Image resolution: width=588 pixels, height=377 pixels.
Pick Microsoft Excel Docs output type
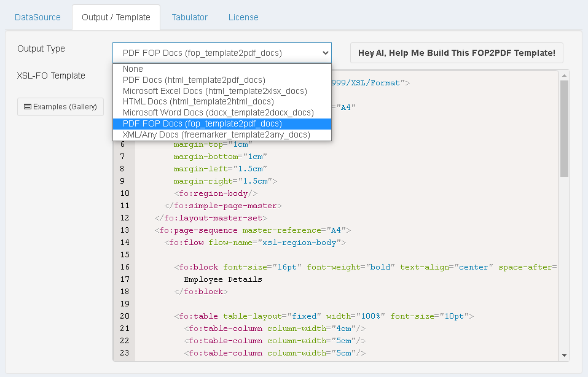coord(214,91)
